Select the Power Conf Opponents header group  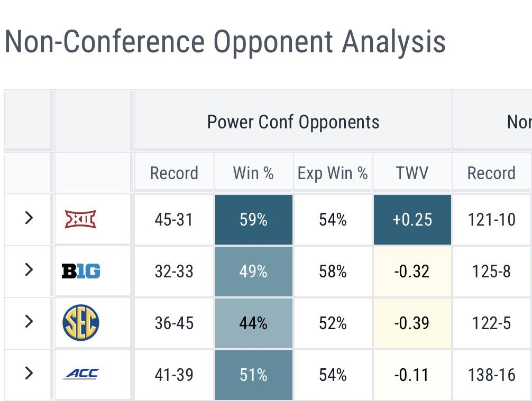(293, 122)
